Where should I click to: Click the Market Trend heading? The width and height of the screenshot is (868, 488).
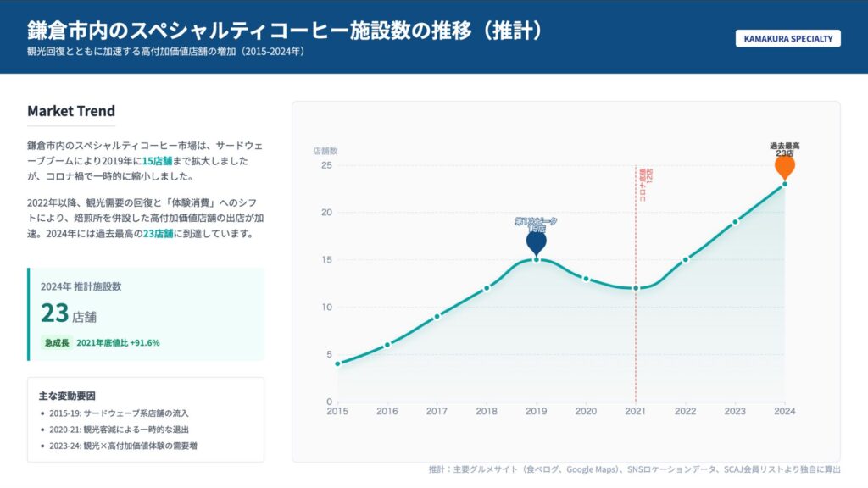click(x=71, y=111)
